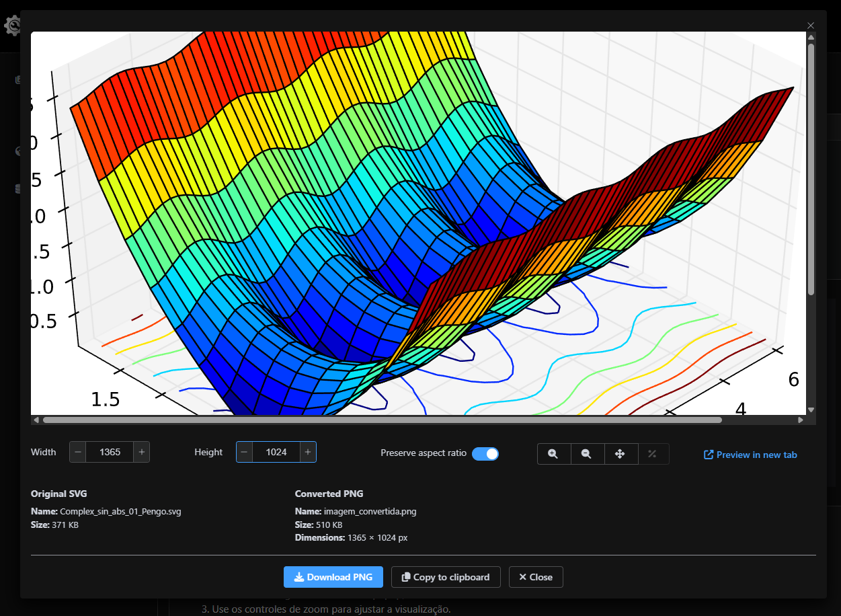Edit the Height value field showing 1024
The height and width of the screenshot is (616, 841).
click(x=276, y=452)
